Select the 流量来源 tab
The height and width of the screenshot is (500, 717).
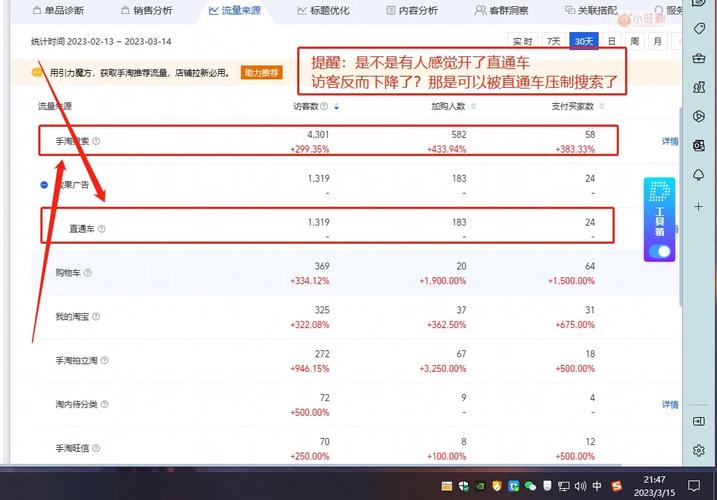[235, 10]
